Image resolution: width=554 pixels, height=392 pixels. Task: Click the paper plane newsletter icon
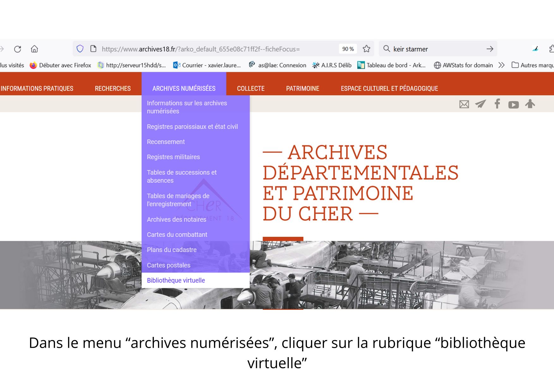coord(480,104)
